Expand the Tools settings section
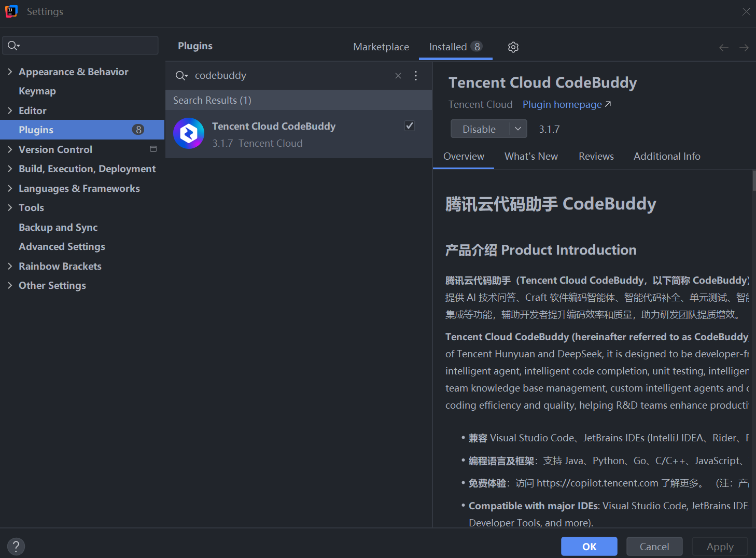This screenshot has width=756, height=558. [10, 207]
